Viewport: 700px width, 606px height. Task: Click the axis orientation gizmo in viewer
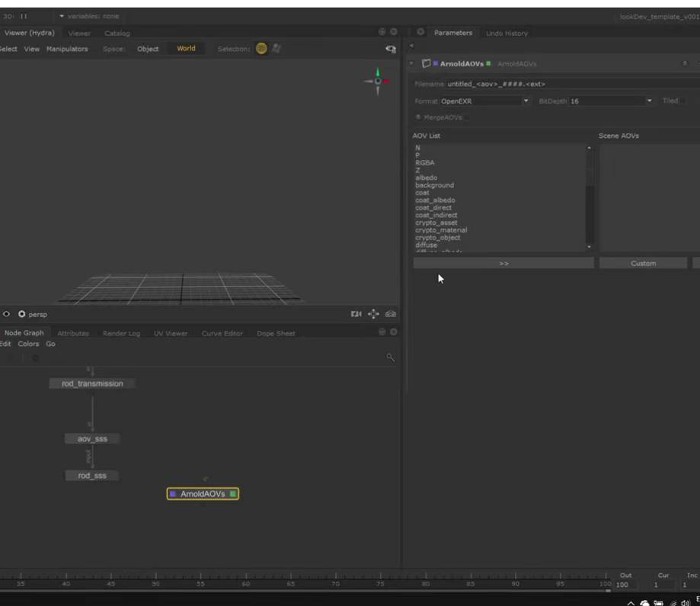(x=378, y=81)
